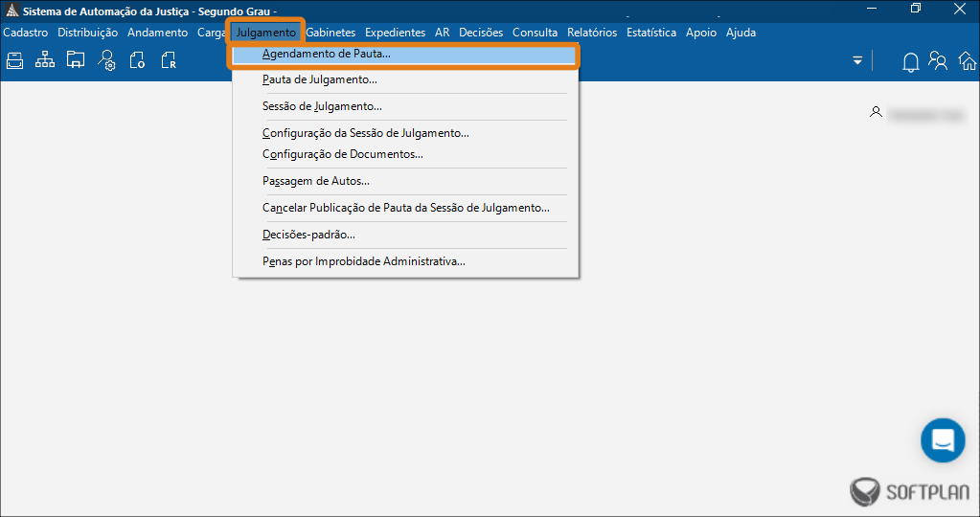This screenshot has height=517, width=980.
Task: Open the Decisões menu
Action: point(481,33)
